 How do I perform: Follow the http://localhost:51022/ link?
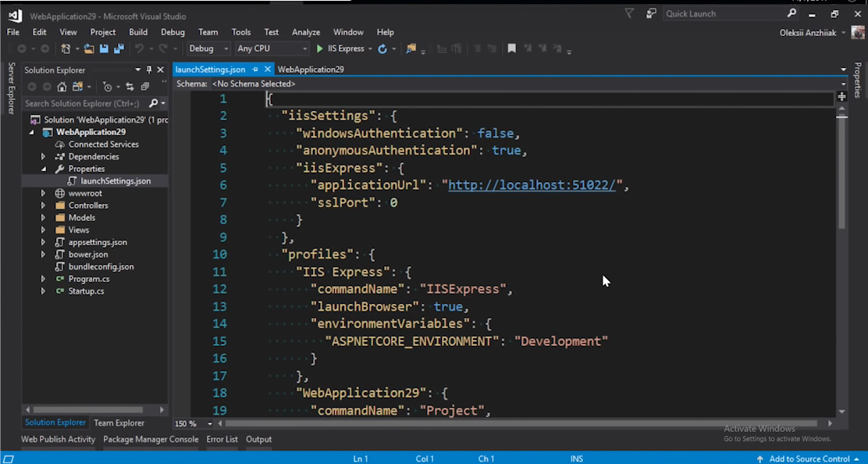[x=532, y=185]
